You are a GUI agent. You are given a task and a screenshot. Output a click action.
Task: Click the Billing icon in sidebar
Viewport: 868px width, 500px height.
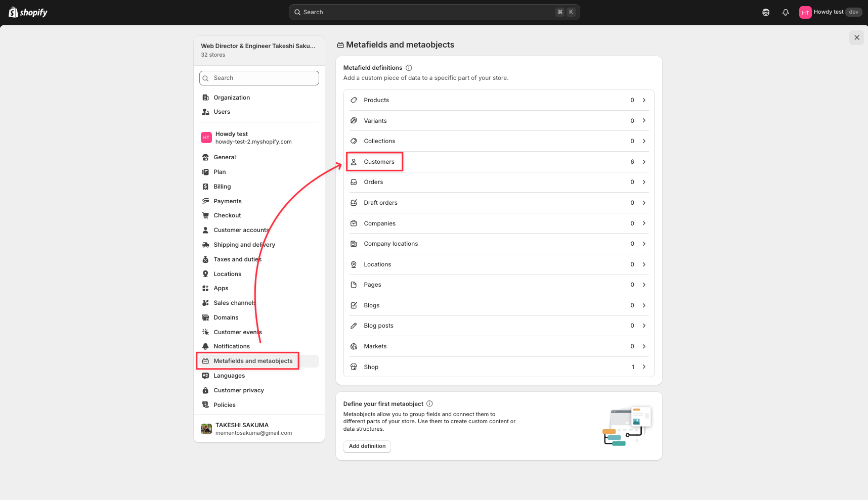(205, 187)
